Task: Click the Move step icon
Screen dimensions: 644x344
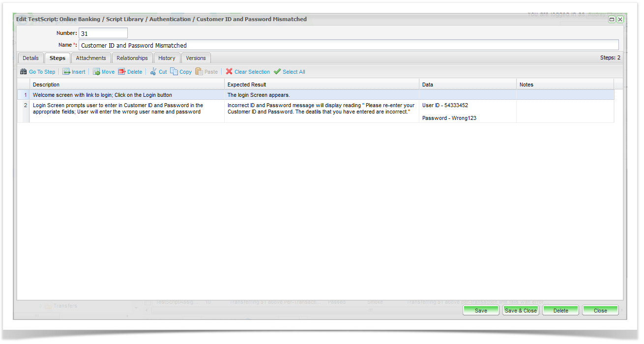Action: (x=96, y=72)
